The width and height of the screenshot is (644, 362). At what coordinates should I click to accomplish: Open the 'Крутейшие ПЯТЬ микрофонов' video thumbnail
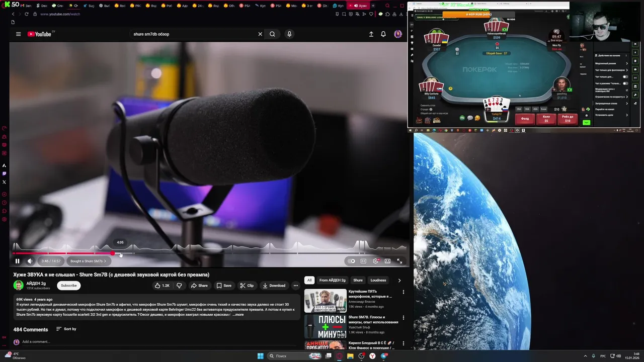[x=326, y=300]
